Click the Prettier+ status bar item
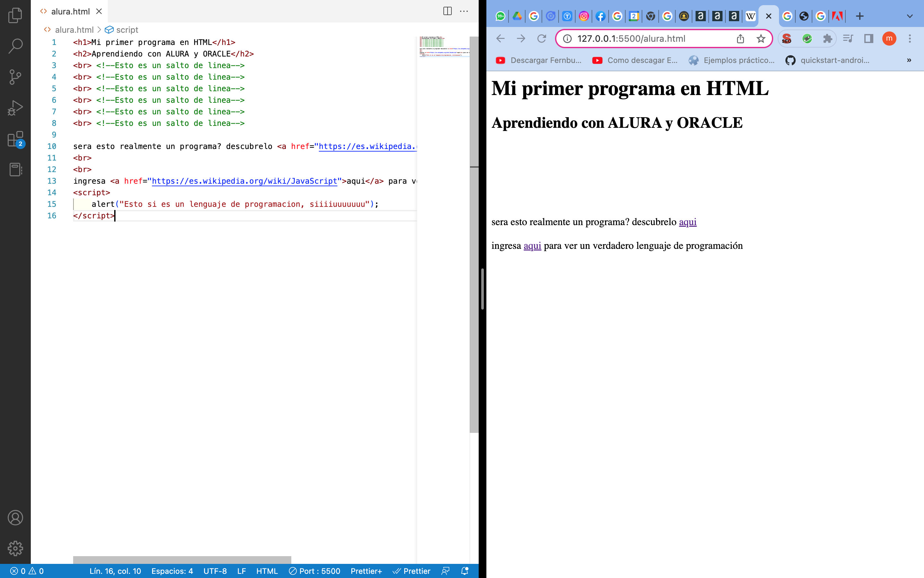Screen dimensions: 924x578 366,571
